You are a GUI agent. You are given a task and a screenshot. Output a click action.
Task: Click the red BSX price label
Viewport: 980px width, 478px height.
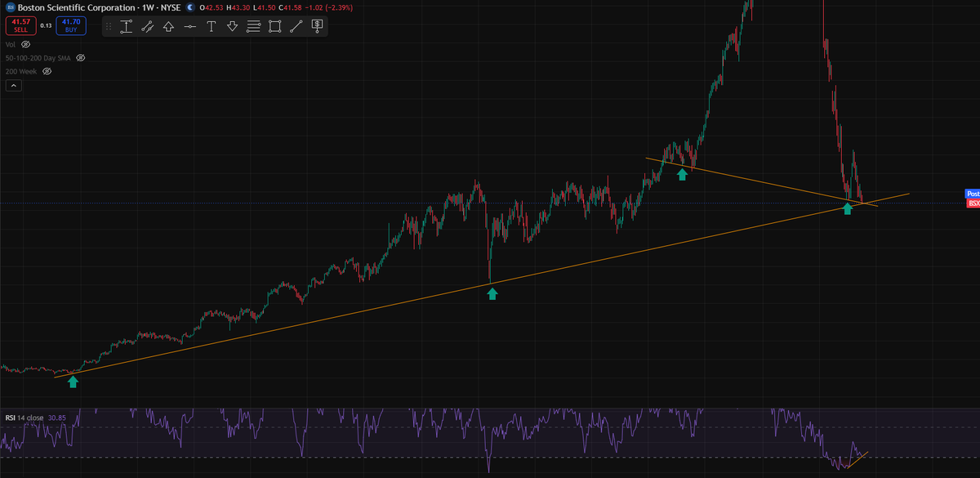(x=973, y=203)
